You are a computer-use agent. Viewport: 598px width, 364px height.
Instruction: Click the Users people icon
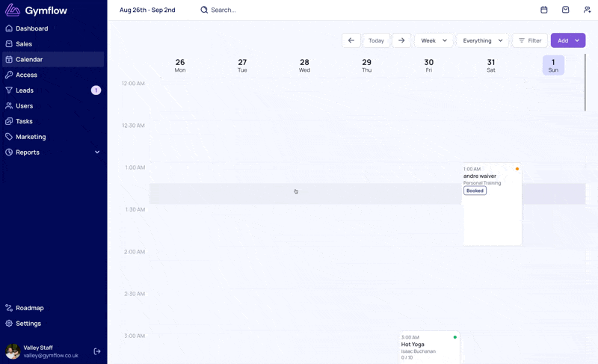click(x=9, y=106)
